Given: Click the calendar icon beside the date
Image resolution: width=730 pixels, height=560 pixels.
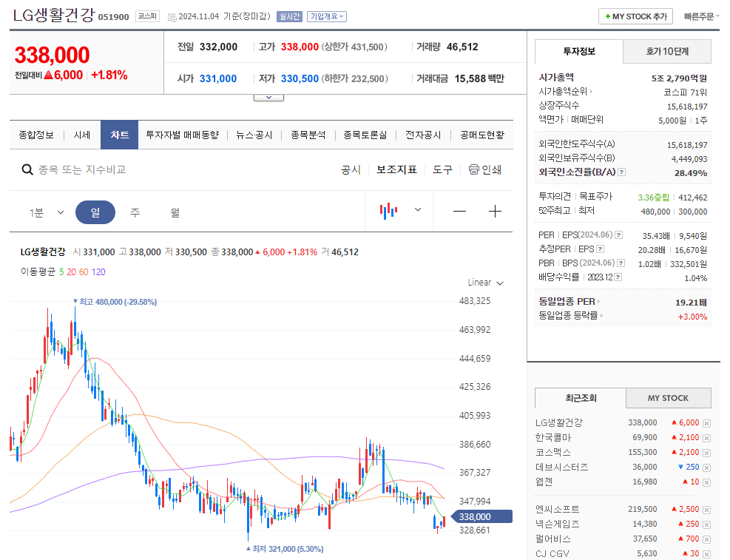Looking at the screenshot, I should pos(172,17).
